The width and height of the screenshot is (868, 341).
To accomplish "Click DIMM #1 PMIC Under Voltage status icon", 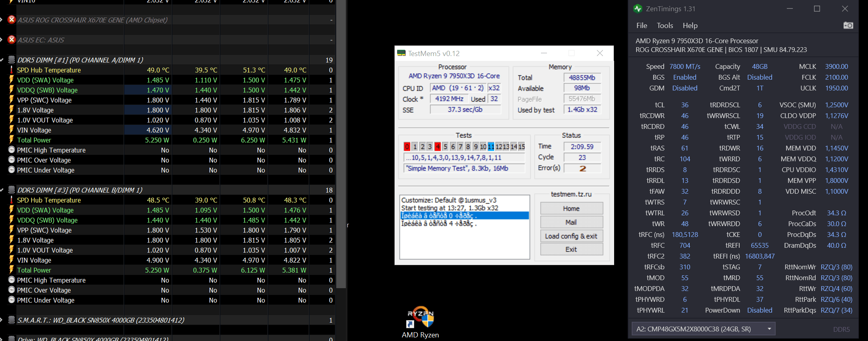I will [x=12, y=170].
